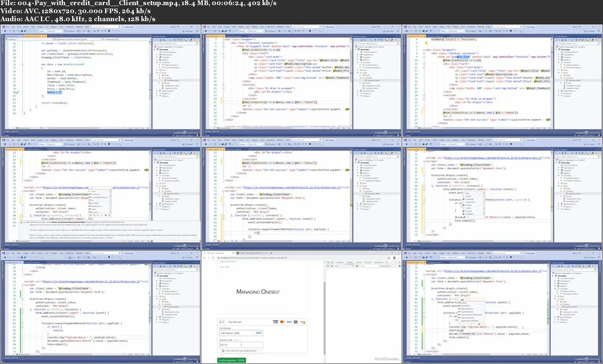
Task: Click the Card Number field in browser frame
Action: point(241,333)
